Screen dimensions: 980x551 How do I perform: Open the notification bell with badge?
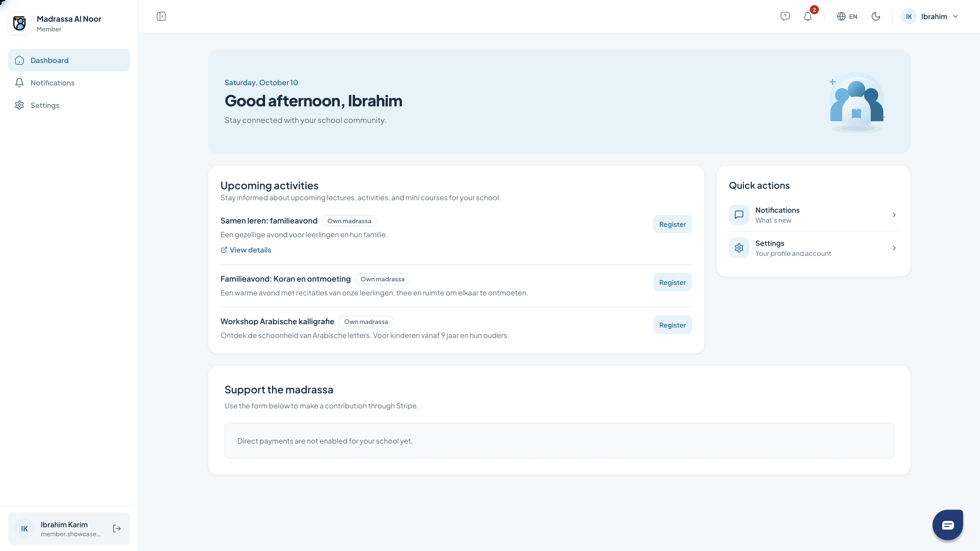(808, 16)
